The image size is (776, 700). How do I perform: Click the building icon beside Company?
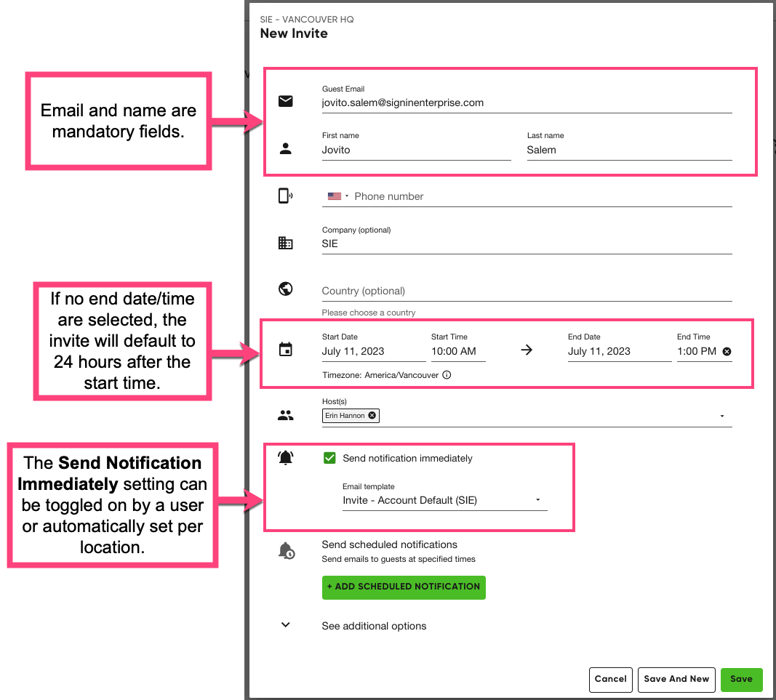286,244
